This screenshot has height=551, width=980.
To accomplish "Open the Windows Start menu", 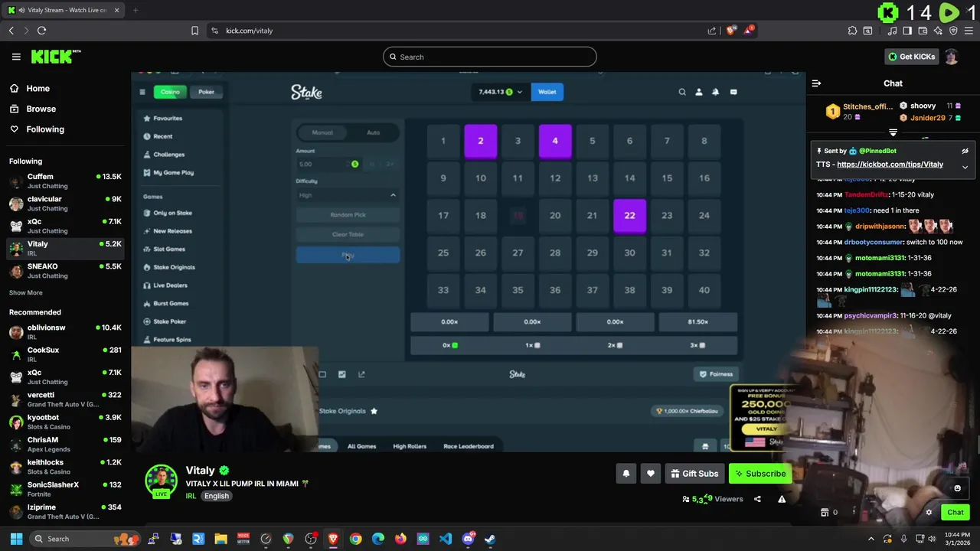I will click(x=16, y=539).
